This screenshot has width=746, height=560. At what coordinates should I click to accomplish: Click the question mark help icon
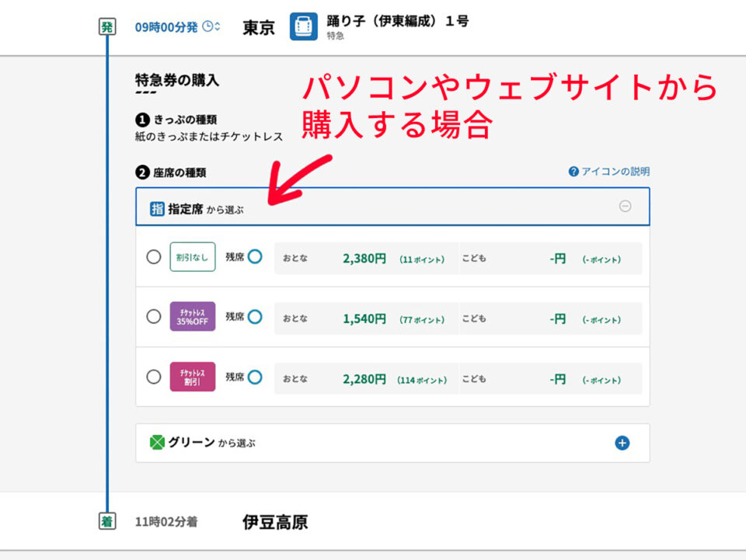point(573,172)
